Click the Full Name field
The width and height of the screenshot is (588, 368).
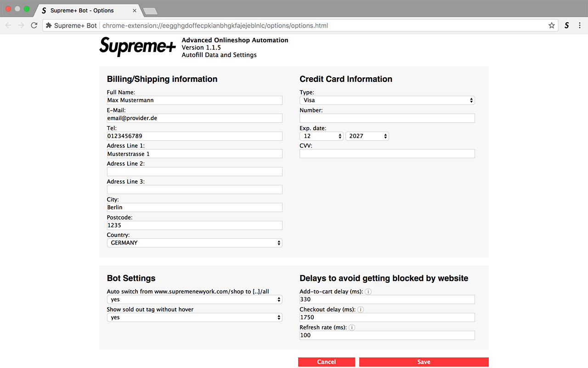coord(195,100)
